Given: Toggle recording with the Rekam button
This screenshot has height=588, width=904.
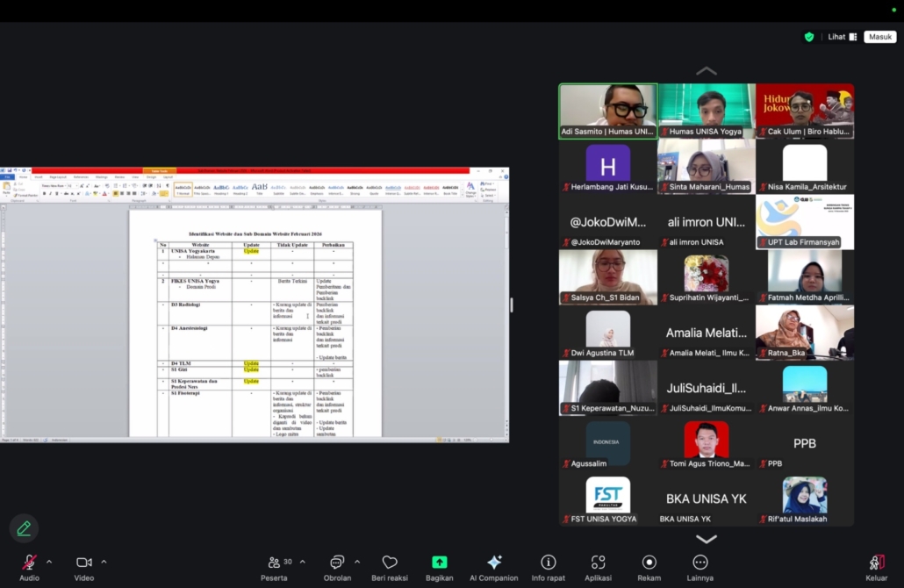Looking at the screenshot, I should [649, 563].
